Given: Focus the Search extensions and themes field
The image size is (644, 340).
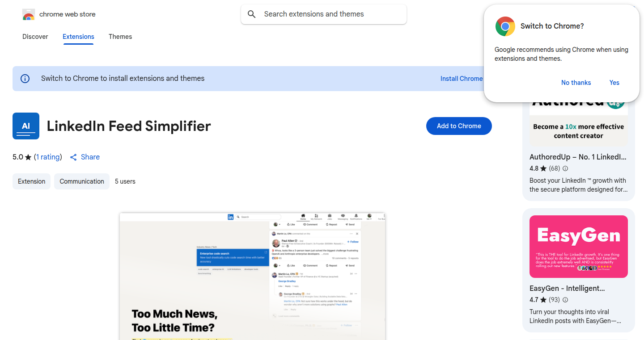Looking at the screenshot, I should (324, 14).
